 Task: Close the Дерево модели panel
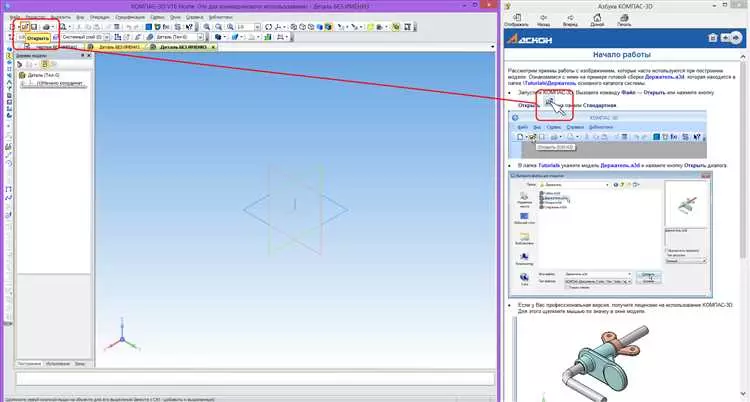[89, 55]
